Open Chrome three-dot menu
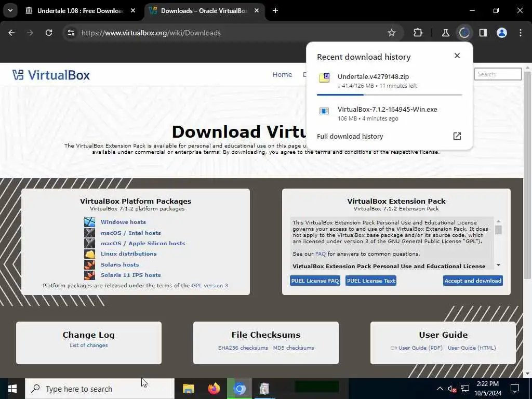532x399 pixels. click(x=521, y=33)
